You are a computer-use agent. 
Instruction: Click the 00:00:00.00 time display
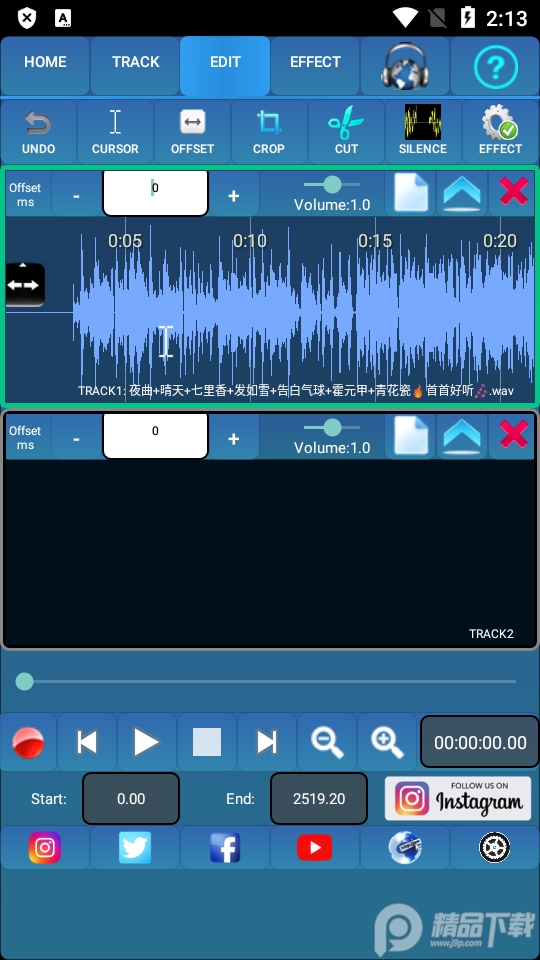pyautogui.click(x=480, y=742)
